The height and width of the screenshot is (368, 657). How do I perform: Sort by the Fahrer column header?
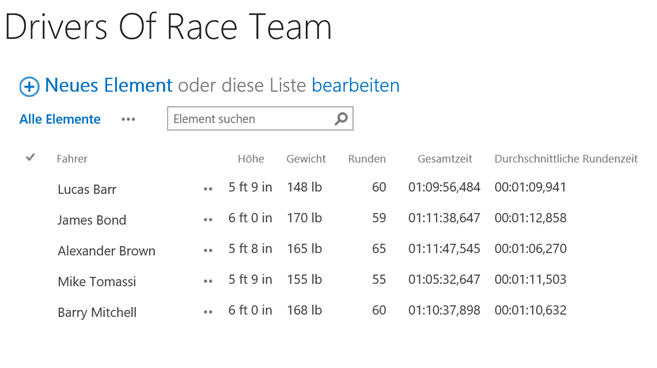72,159
